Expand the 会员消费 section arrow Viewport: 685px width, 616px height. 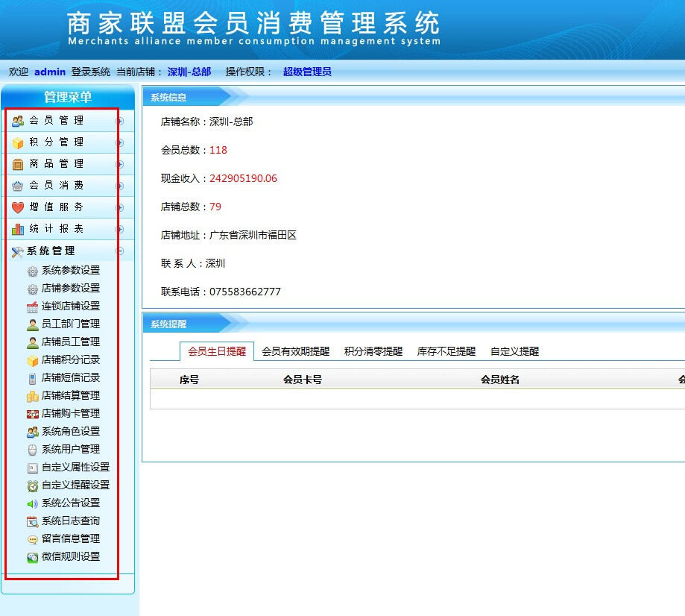(x=120, y=186)
